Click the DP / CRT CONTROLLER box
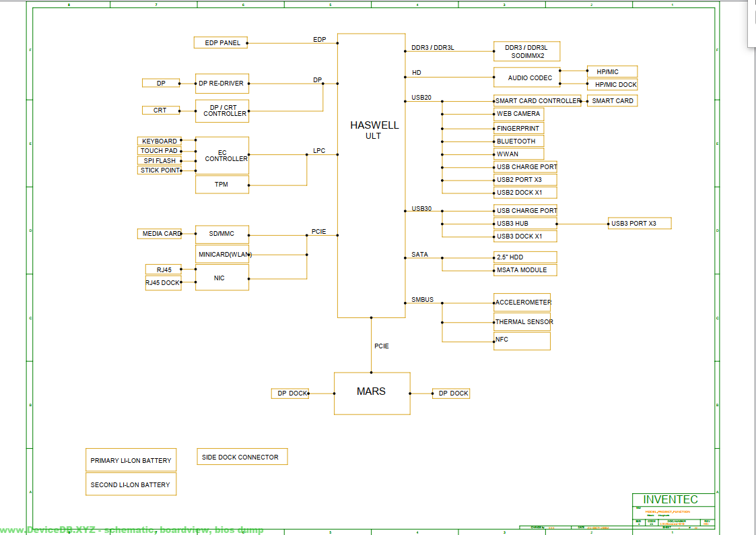Image resolution: width=756 pixels, height=535 pixels. pos(221,111)
